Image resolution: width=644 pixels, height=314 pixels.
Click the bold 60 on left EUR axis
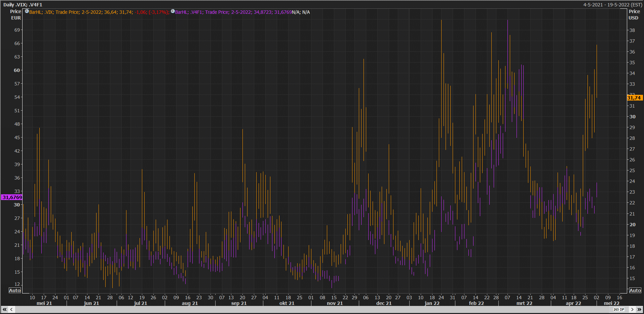[x=17, y=70]
